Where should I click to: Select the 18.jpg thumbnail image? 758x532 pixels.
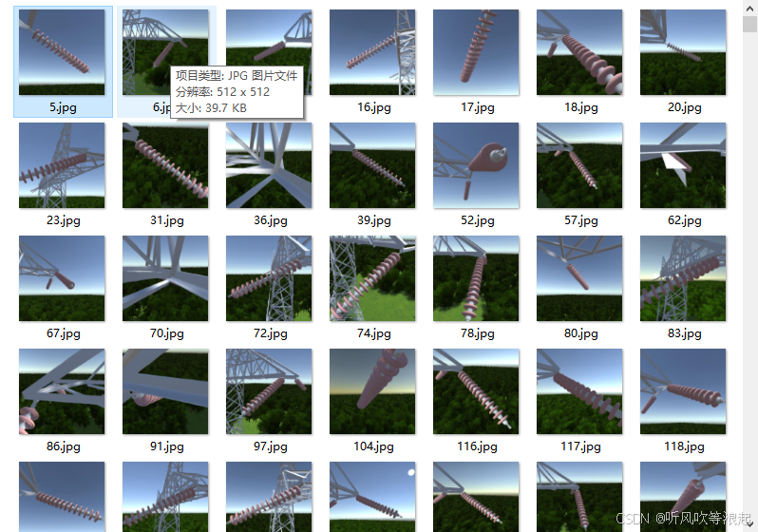click(x=579, y=52)
